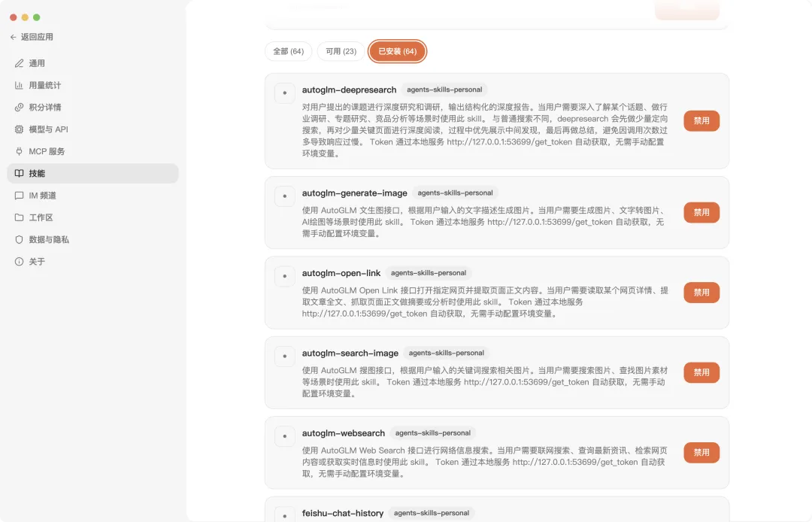Disable the autoglm-websearch skill
This screenshot has height=522, width=812.
[701, 453]
